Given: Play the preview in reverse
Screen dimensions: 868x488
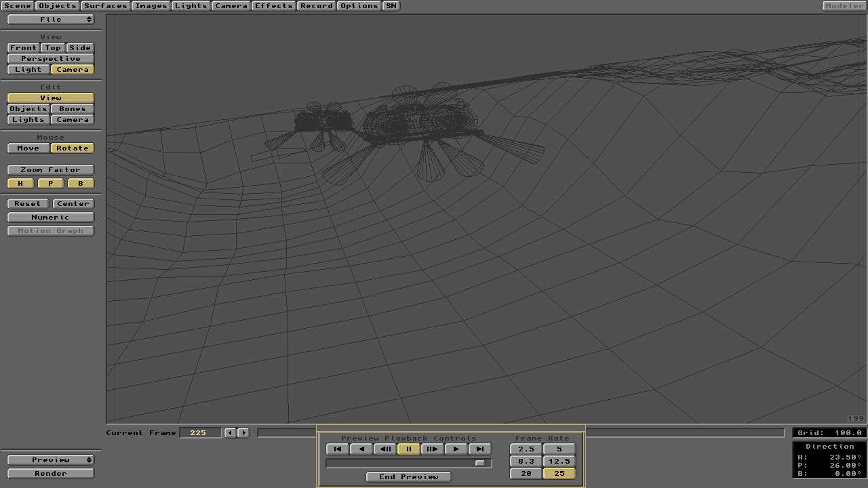Looking at the screenshot, I should point(361,449).
